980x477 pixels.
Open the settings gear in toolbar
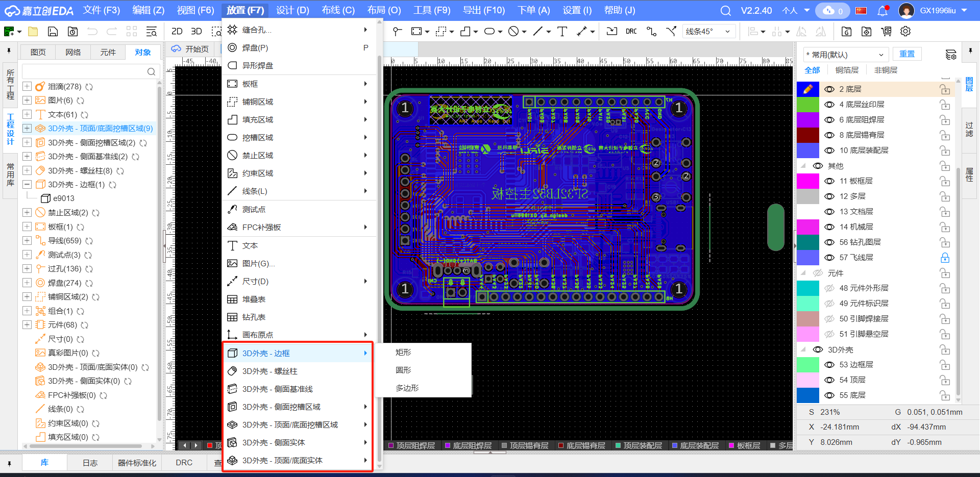click(905, 32)
